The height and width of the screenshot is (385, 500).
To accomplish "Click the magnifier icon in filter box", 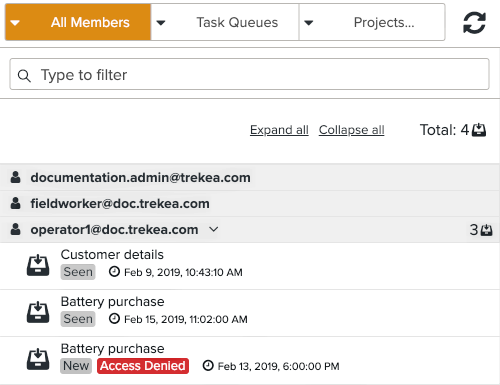I will 24,76.
